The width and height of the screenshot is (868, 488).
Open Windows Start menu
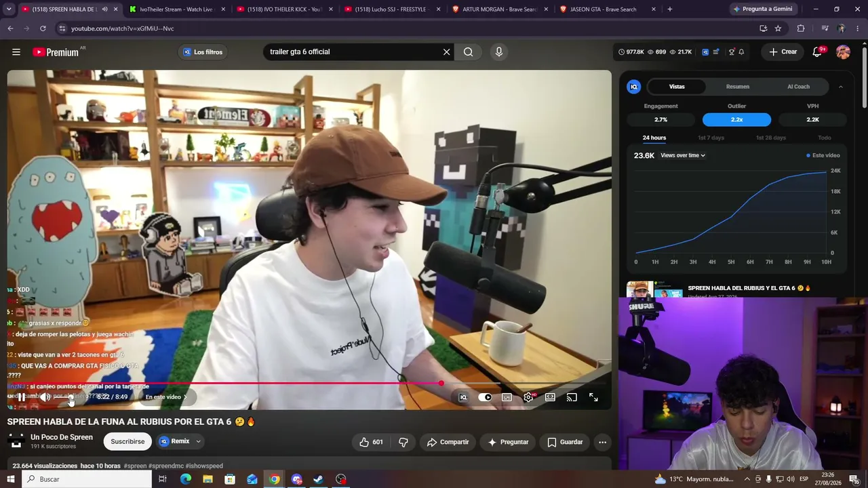coord(10,479)
